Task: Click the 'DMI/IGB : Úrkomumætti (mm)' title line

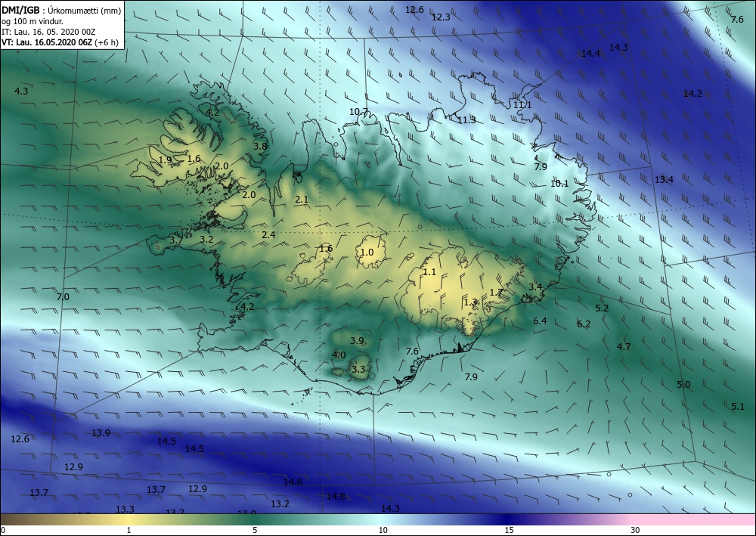Action: [61, 10]
